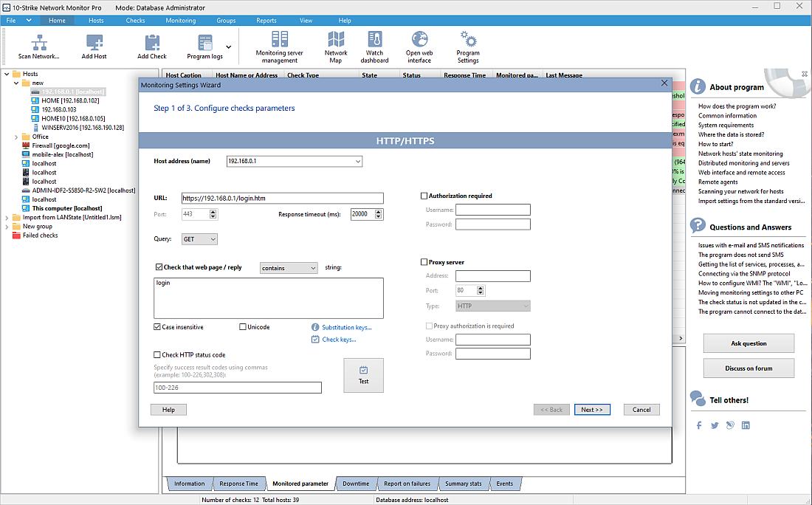The height and width of the screenshot is (505, 812).
Task: Click the Check keys calendar icon
Action: tap(315, 340)
